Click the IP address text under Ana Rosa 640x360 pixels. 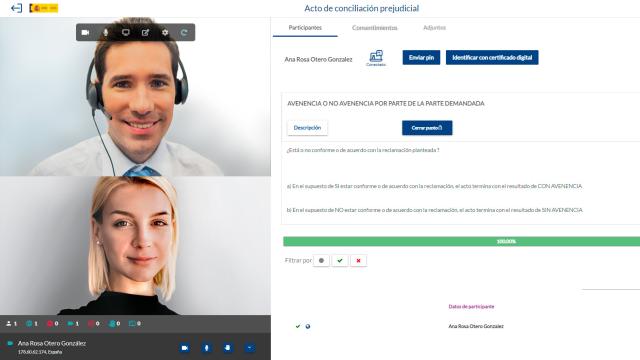[40, 352]
